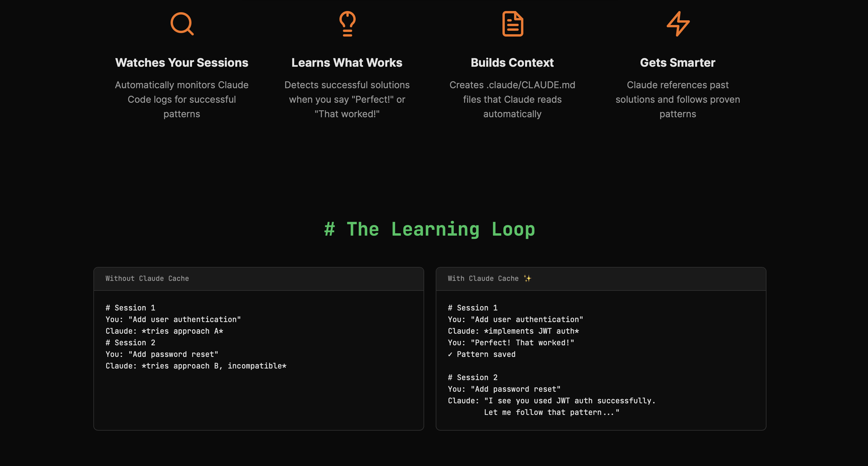The image size is (868, 466).
Task: Click the '✓ Pattern saved' line
Action: click(x=482, y=354)
